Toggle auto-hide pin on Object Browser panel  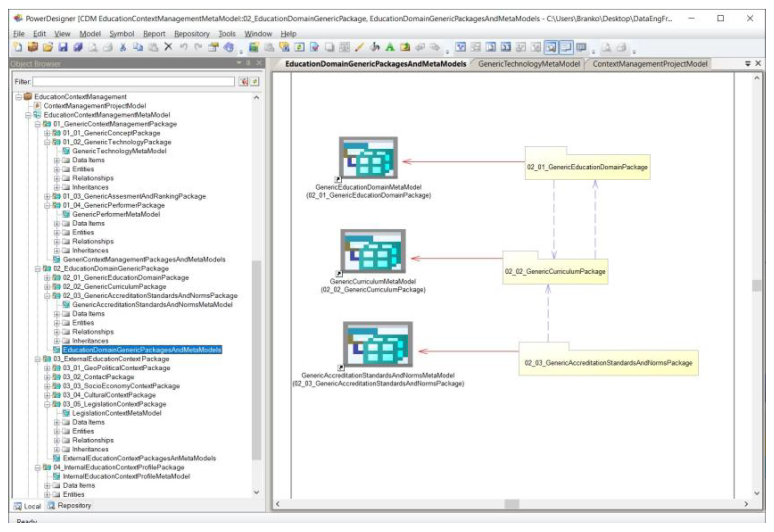[248, 63]
